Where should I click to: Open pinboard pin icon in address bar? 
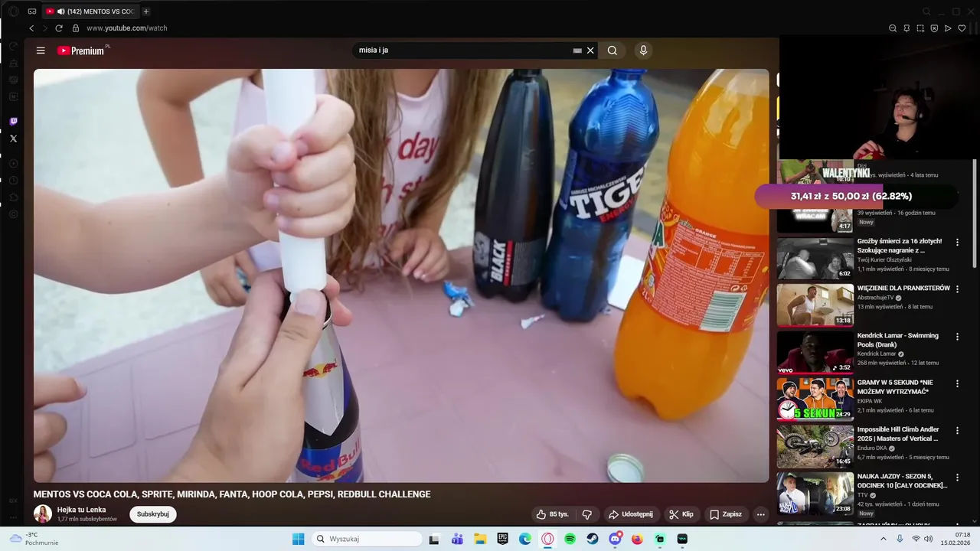[906, 28]
